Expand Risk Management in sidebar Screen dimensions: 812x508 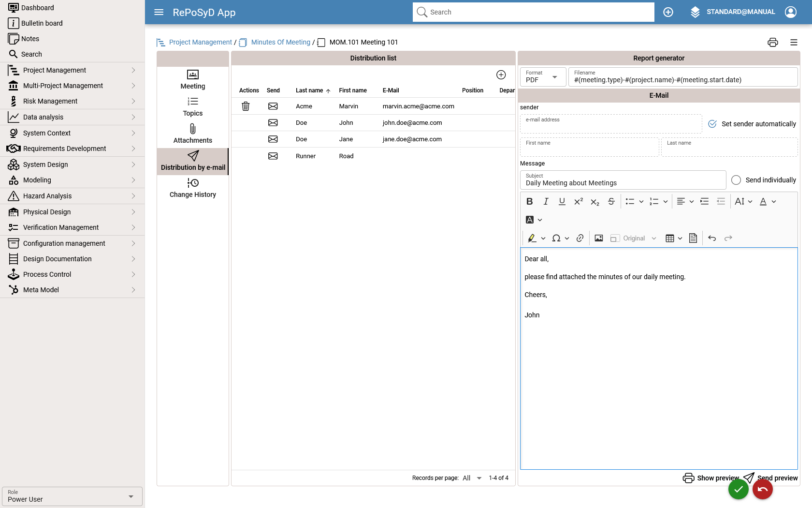point(72,101)
